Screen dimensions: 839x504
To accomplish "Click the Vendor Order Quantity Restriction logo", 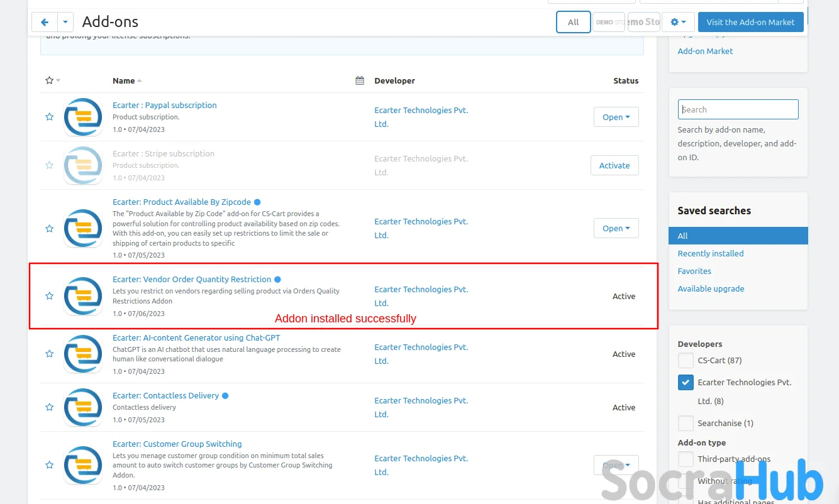I will [x=83, y=296].
